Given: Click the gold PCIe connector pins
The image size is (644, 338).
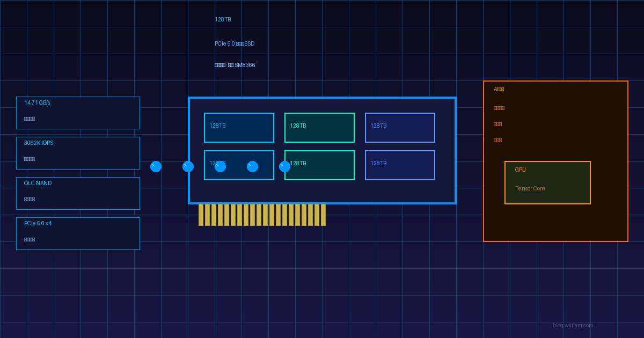Looking at the screenshot, I should coord(262,215).
